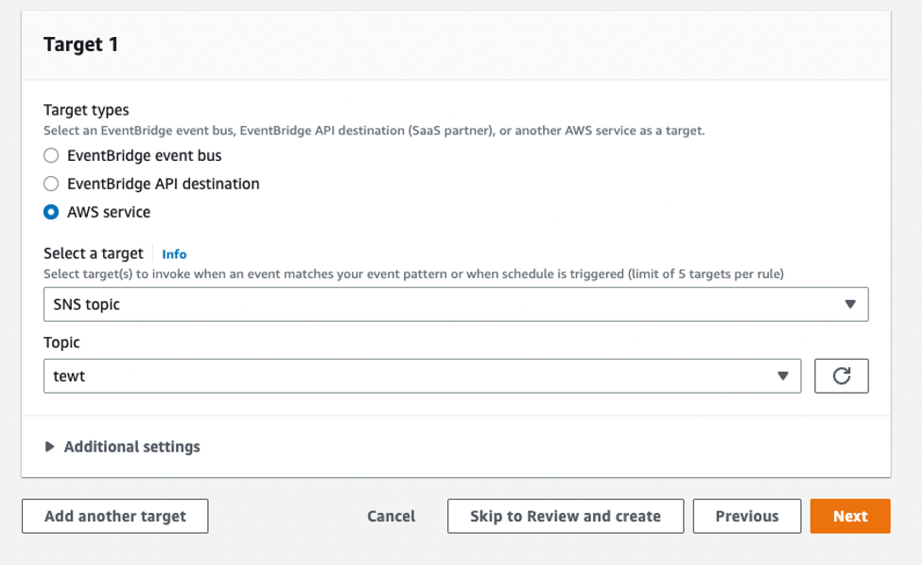This screenshot has height=565, width=924.
Task: Choose EventBridge API destination radio option
Action: (x=51, y=184)
